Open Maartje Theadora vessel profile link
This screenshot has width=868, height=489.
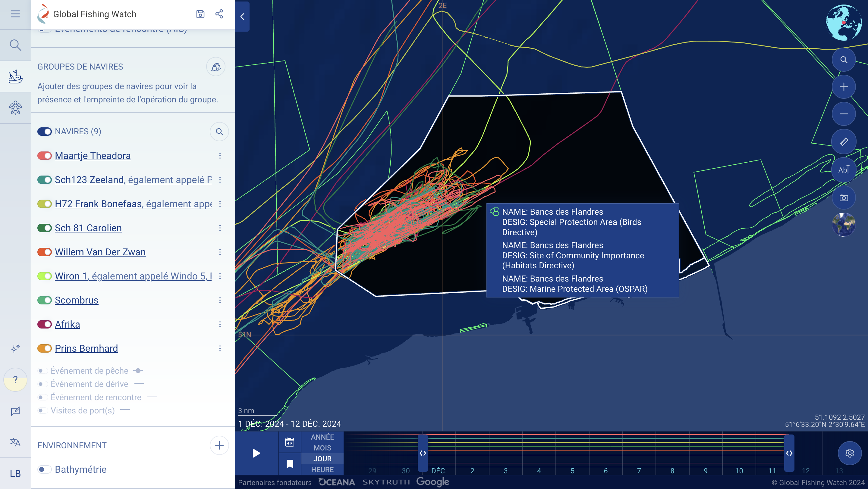pyautogui.click(x=93, y=156)
